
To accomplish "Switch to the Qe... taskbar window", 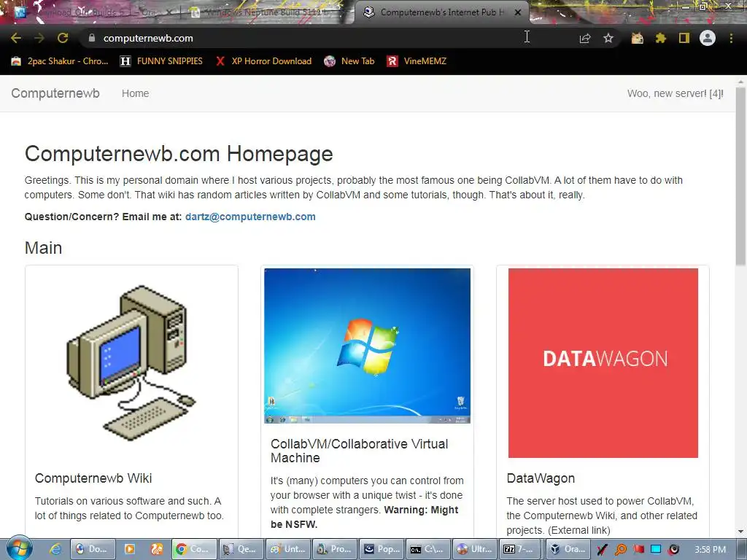I will point(241,549).
